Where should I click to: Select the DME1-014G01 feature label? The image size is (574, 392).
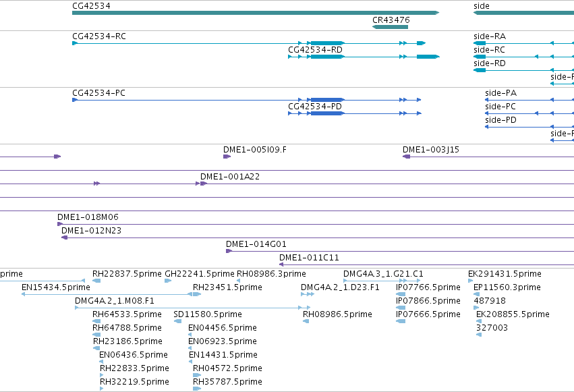click(256, 244)
